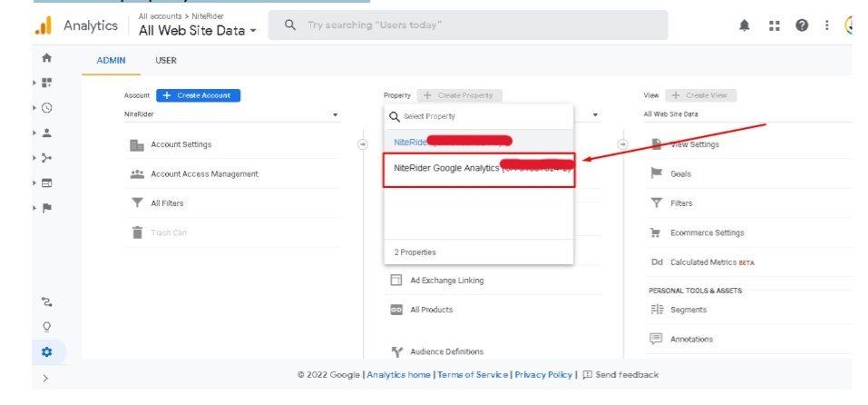The width and height of the screenshot is (868, 405).
Task: Open notifications bell icon
Action: (x=745, y=25)
